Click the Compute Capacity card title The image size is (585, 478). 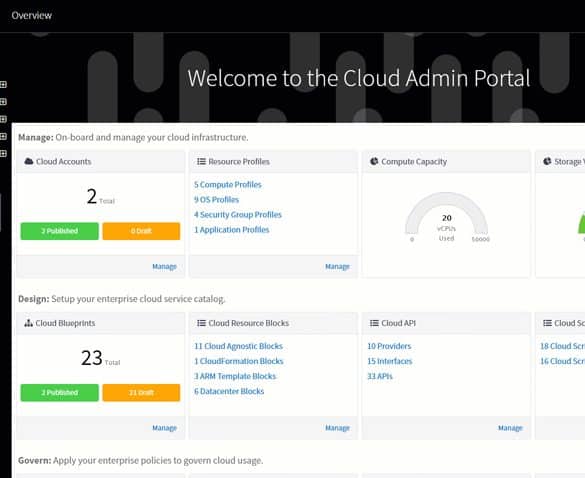point(414,162)
